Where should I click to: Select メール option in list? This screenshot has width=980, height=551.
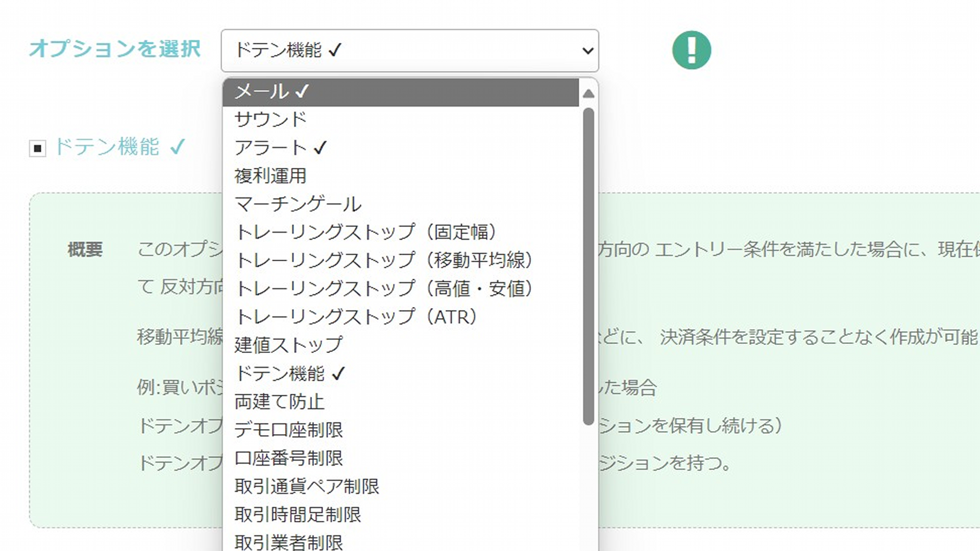(401, 92)
